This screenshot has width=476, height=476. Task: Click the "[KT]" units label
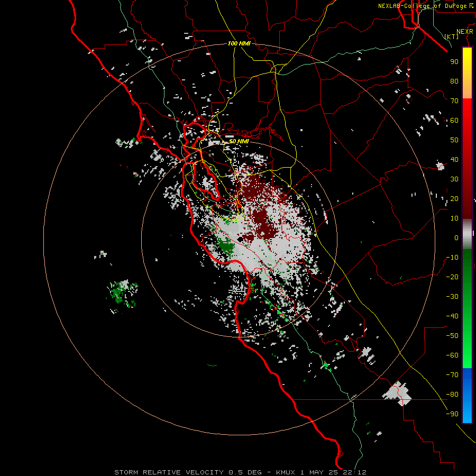[452, 36]
